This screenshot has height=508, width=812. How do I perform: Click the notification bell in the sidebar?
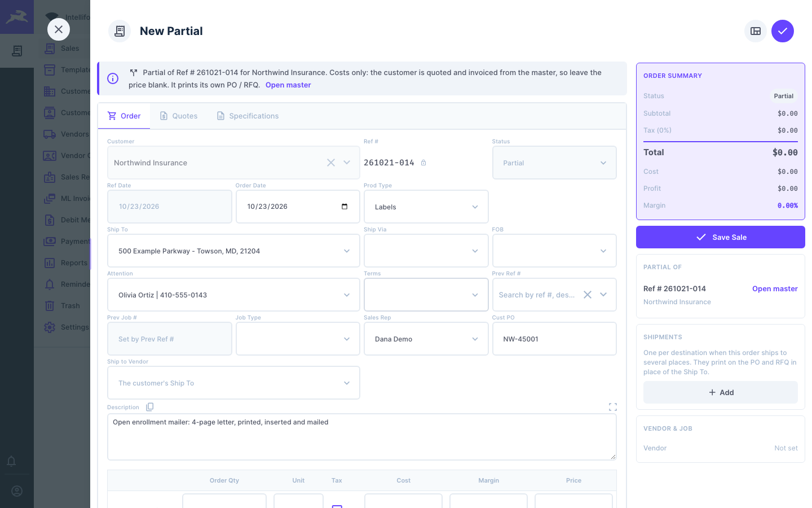[11, 461]
